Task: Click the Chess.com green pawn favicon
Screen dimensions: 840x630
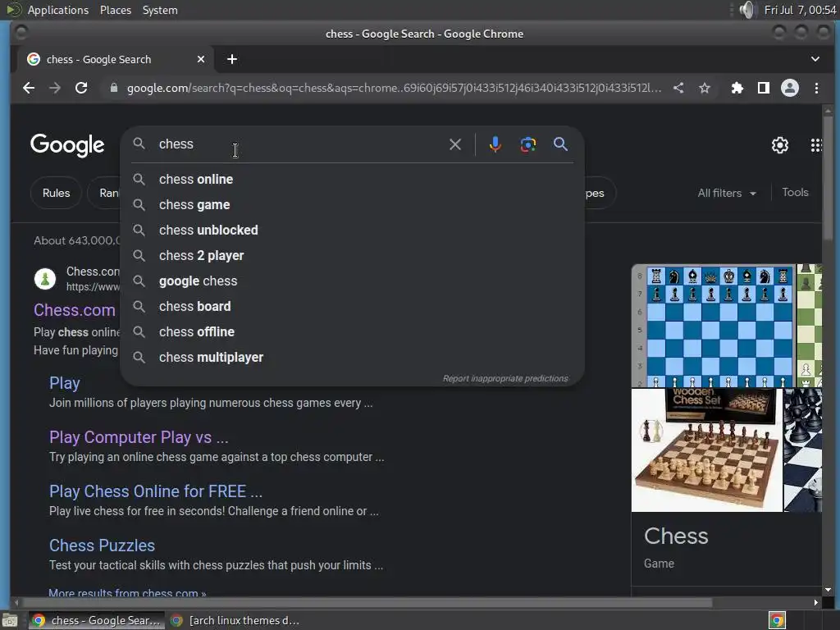Action: pos(45,279)
